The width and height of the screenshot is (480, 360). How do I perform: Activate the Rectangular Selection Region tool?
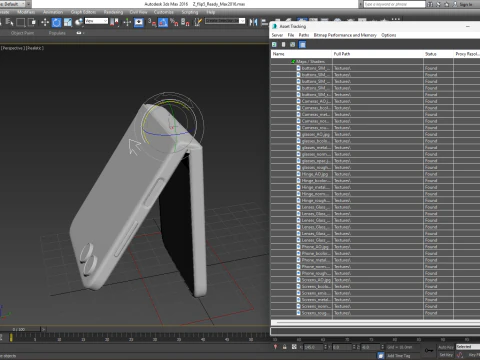21,22
